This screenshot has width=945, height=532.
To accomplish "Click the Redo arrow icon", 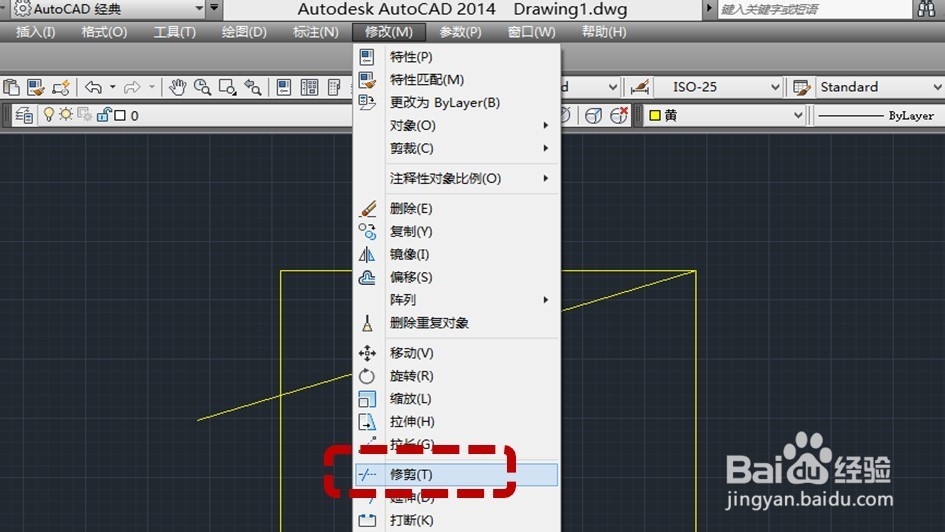I will coord(132,87).
